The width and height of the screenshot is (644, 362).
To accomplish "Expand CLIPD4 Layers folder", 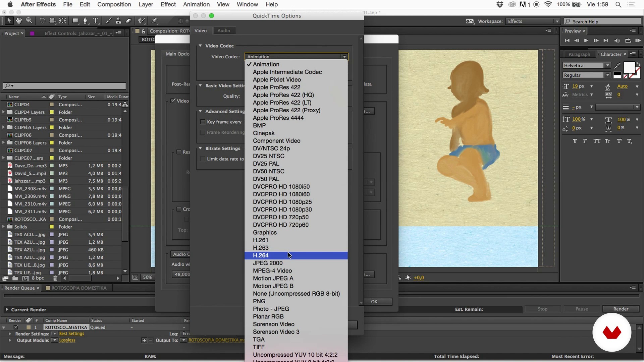I will pyautogui.click(x=3, y=112).
